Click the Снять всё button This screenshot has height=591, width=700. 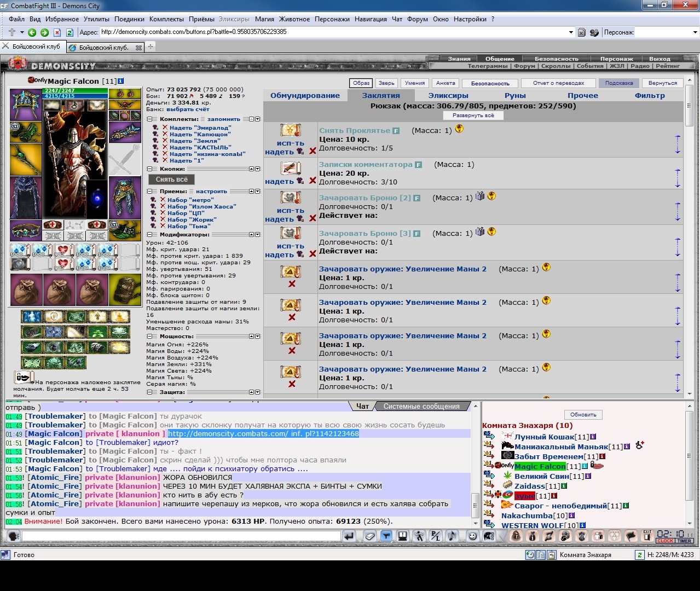[171, 179]
